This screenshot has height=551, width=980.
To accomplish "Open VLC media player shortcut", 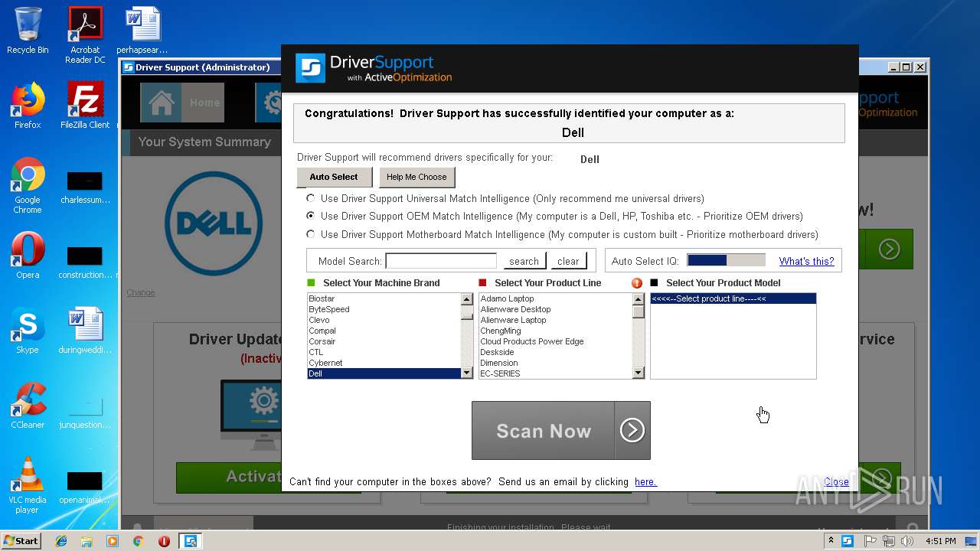I will [x=28, y=485].
